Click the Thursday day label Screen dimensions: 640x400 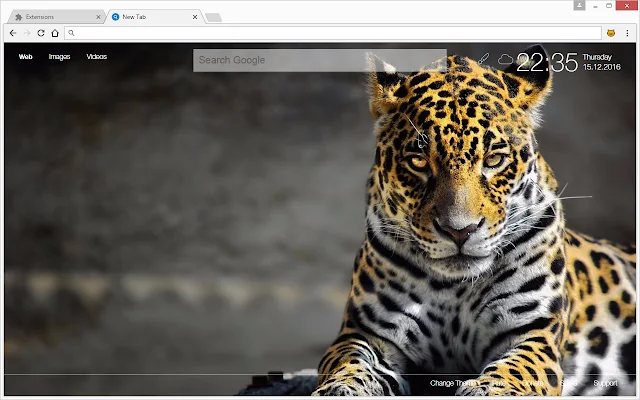597,57
